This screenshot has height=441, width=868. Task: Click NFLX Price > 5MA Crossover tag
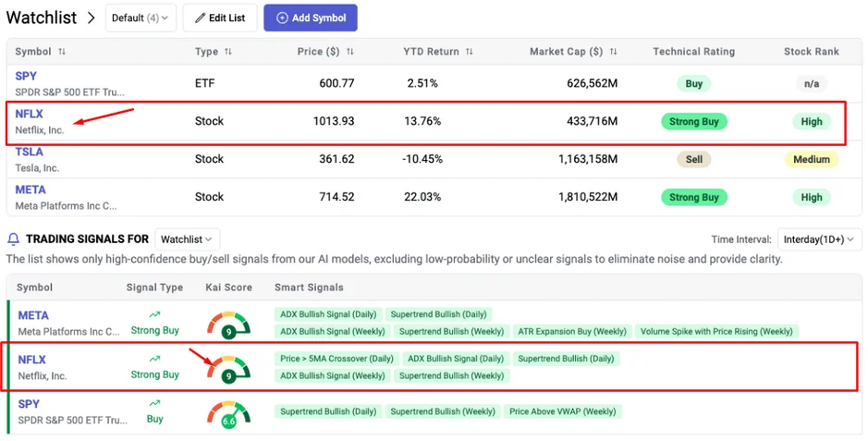[x=336, y=359]
